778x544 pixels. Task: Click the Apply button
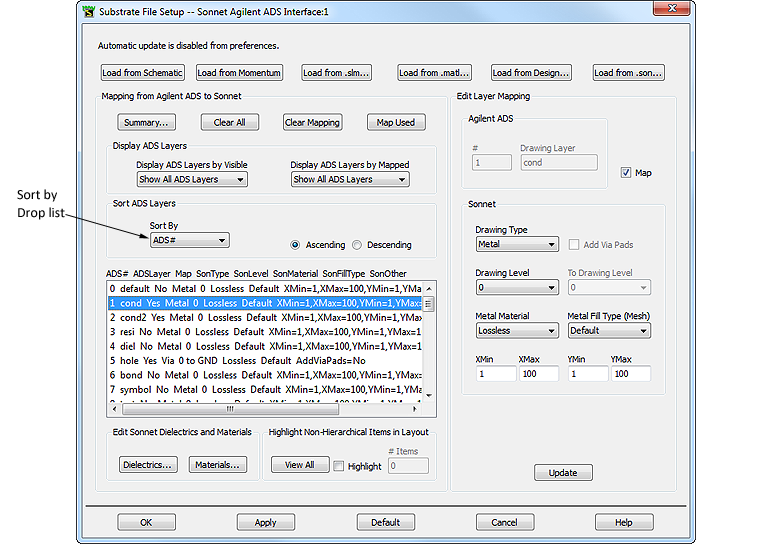tap(266, 523)
